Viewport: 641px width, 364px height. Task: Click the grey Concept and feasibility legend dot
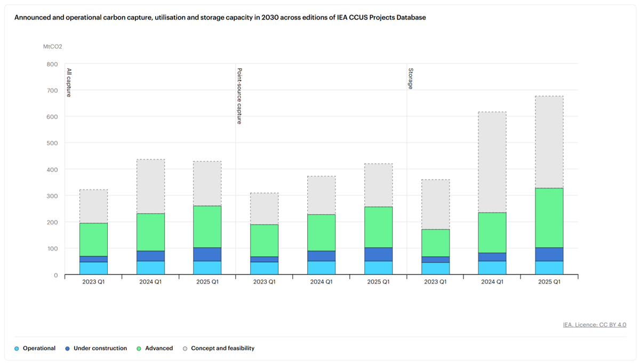tap(185, 349)
